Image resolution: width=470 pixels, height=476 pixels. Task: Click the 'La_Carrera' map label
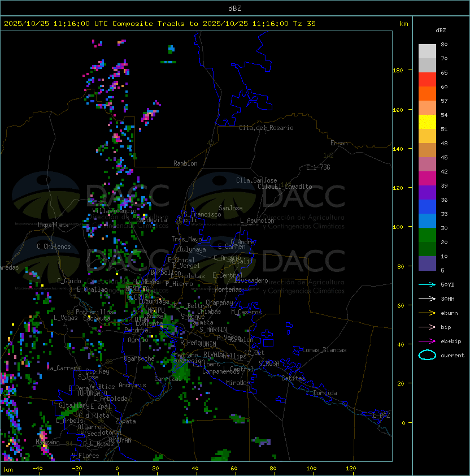tap(63, 368)
